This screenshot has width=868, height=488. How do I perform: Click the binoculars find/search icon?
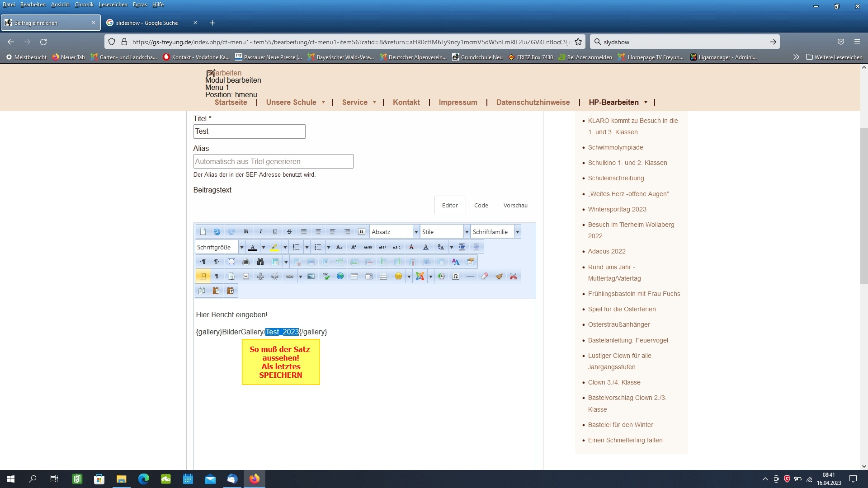tap(260, 262)
